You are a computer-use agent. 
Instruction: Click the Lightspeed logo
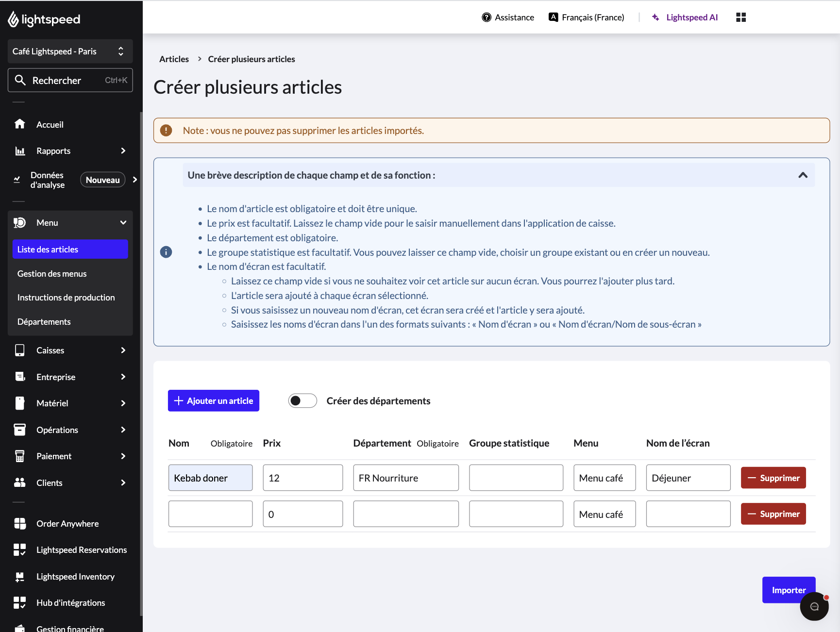(44, 19)
